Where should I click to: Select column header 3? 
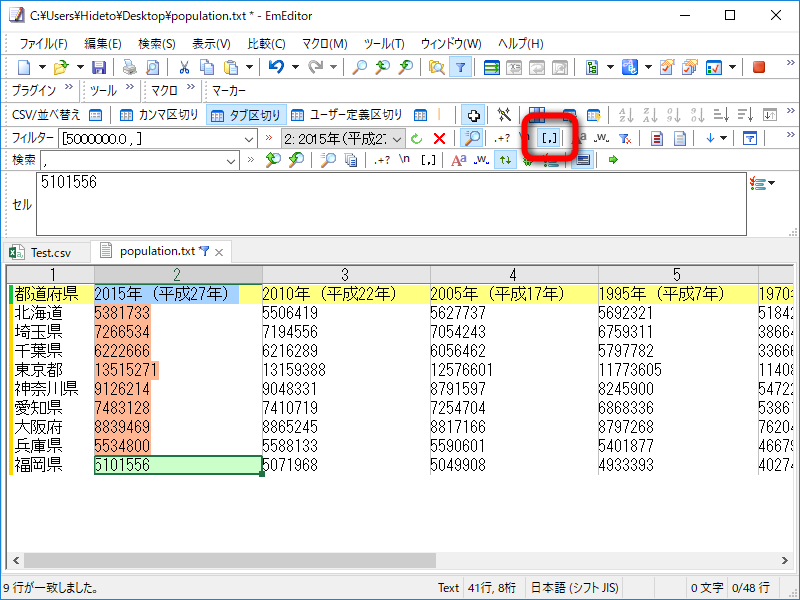[346, 274]
